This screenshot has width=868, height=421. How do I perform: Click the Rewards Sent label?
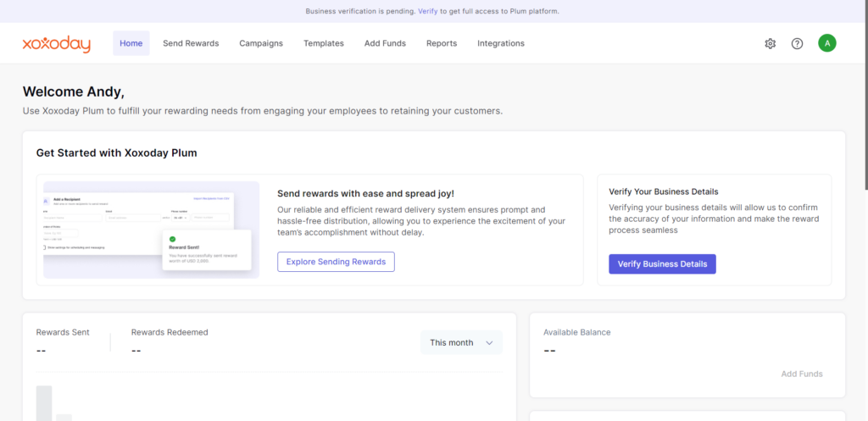(x=63, y=333)
